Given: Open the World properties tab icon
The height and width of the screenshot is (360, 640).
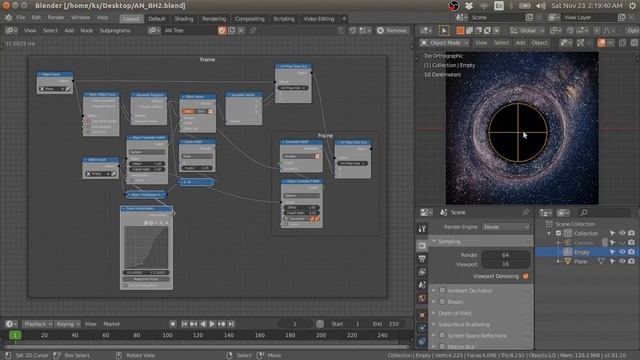Looking at the screenshot, I should [x=422, y=298].
